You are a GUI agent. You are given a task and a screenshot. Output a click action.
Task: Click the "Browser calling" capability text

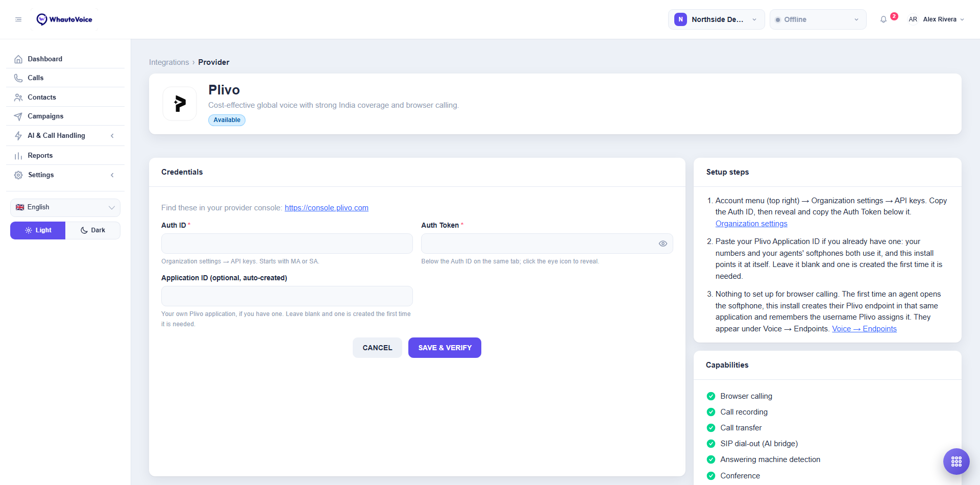(x=746, y=396)
